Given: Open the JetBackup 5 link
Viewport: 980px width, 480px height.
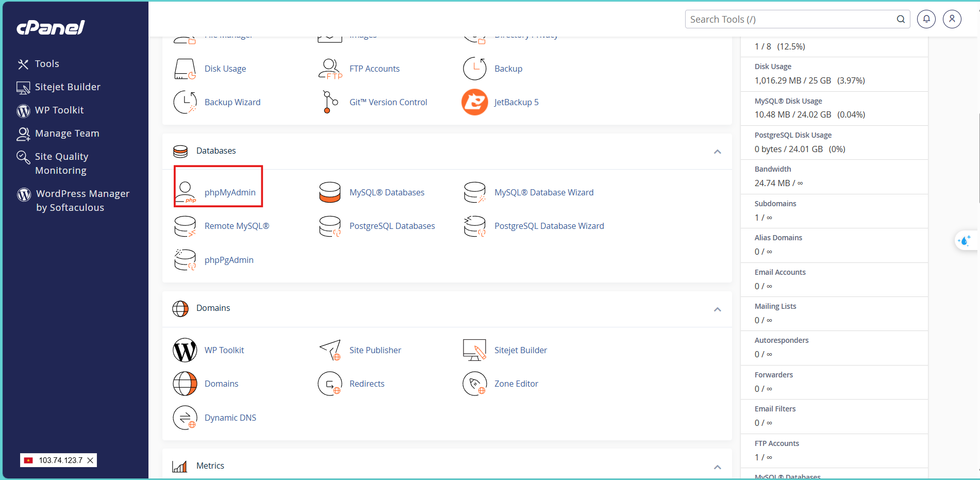Looking at the screenshot, I should pyautogui.click(x=516, y=102).
